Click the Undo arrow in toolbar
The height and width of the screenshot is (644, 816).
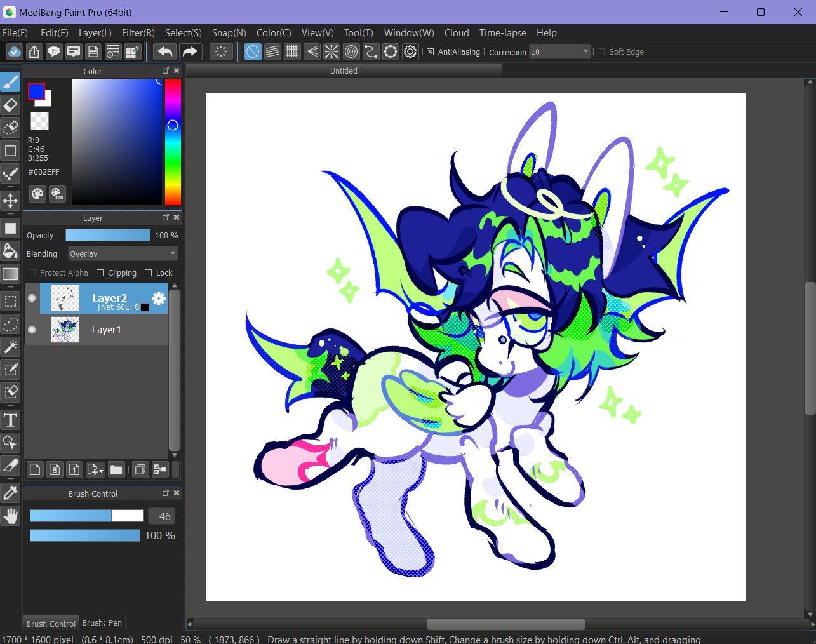tap(165, 52)
